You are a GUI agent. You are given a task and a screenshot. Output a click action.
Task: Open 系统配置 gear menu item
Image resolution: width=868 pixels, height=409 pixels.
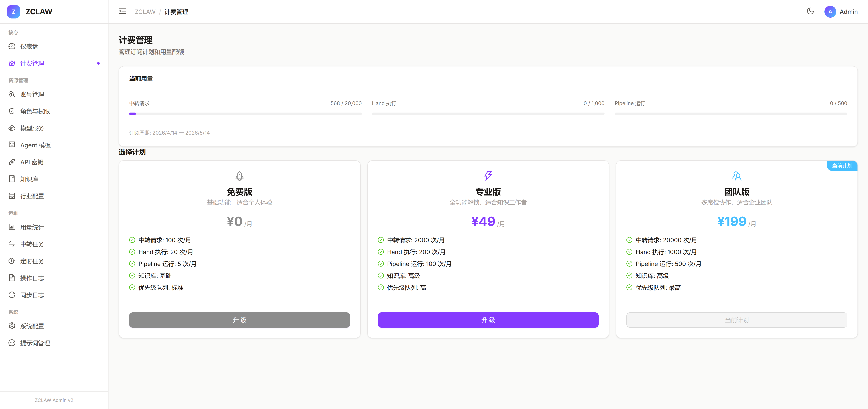[32, 326]
